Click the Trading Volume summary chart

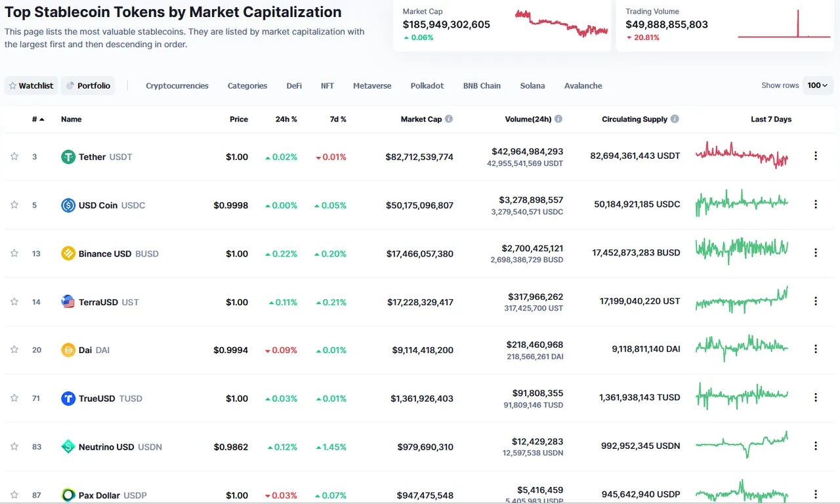click(x=785, y=24)
